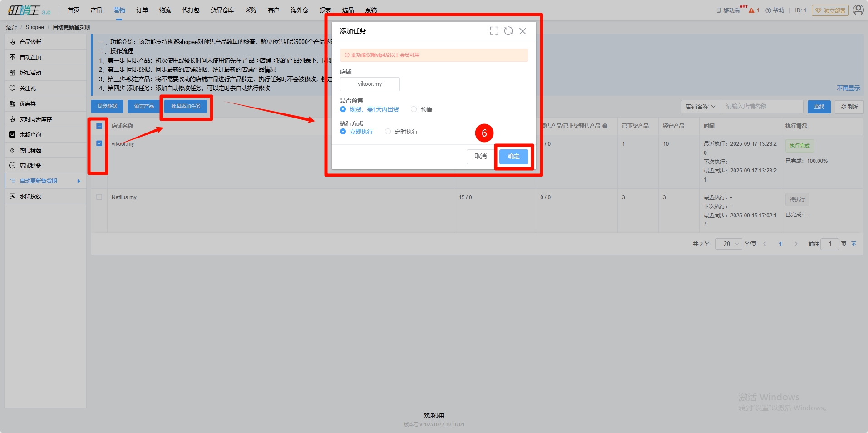Click the scroll-to-top arrow icon in pagination
868x433 pixels.
click(x=853, y=244)
